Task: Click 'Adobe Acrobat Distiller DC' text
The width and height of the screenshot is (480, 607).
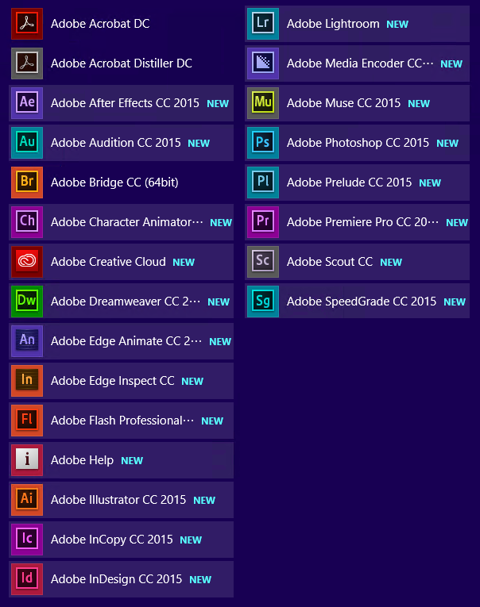Action: [x=121, y=63]
